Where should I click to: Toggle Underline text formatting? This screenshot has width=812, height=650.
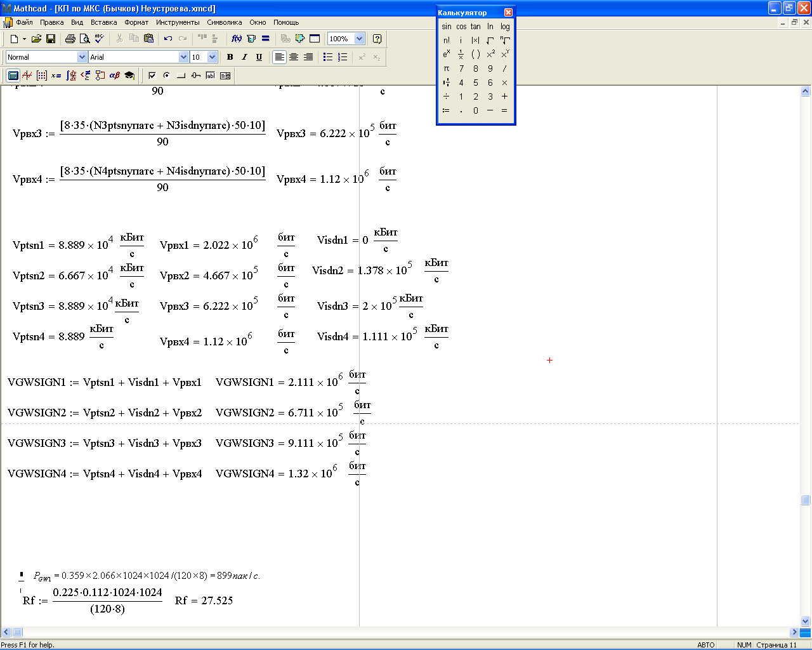pos(259,57)
